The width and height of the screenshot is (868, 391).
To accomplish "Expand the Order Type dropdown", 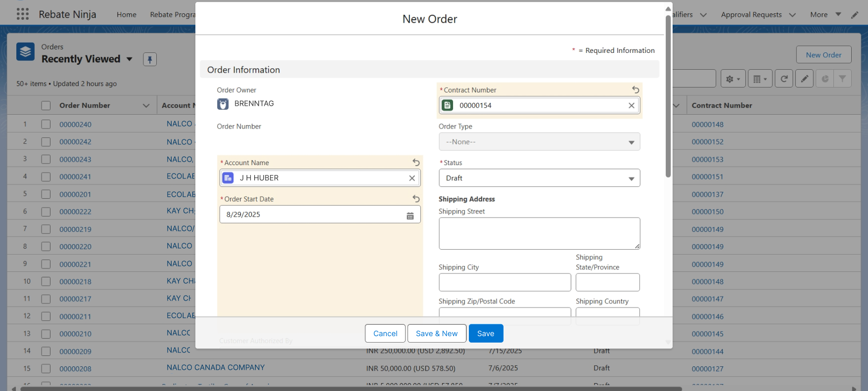I will tap(539, 142).
